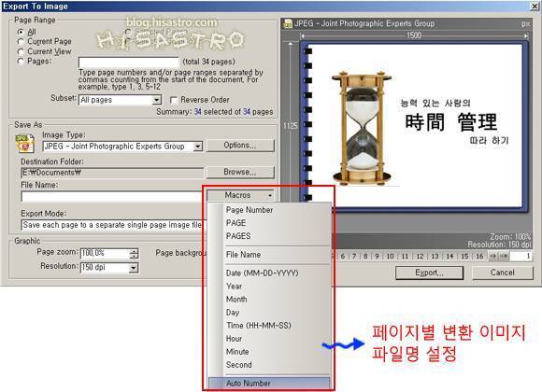542x392 pixels.
Task: Select the Hour macro entry
Action: tap(234, 339)
